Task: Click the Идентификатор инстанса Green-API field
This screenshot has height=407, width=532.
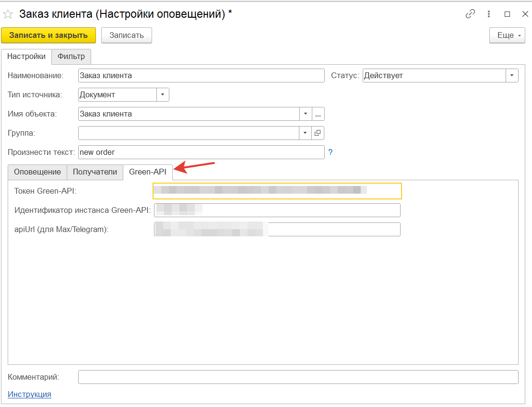Action: point(277,210)
